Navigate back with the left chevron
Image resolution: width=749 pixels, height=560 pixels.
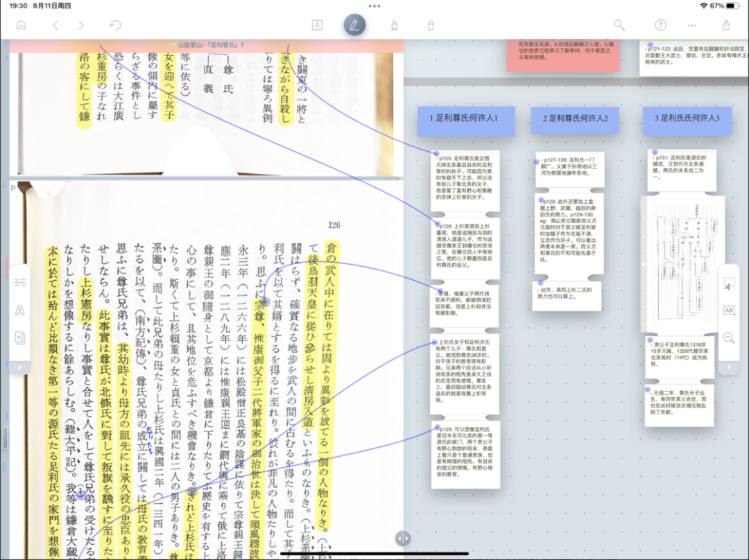(55, 26)
